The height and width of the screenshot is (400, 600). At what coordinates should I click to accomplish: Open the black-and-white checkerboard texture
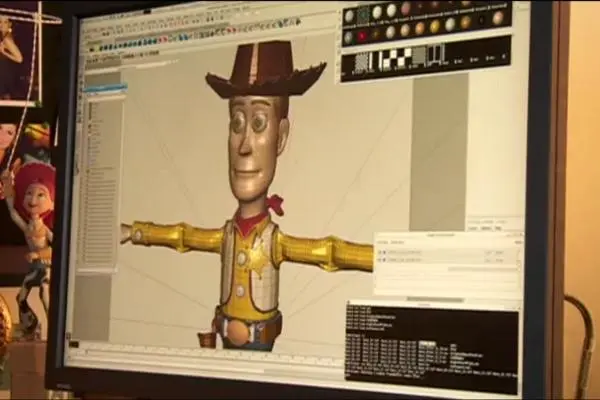pyautogui.click(x=397, y=59)
